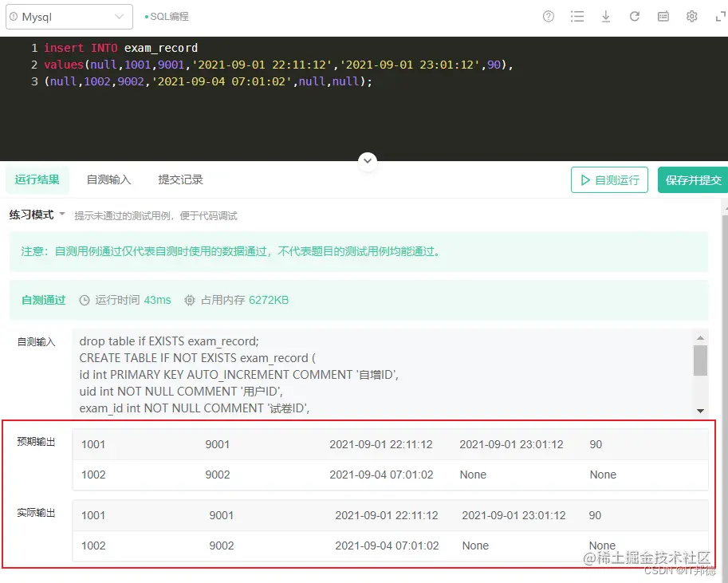Click expected output '2021-09-01 23:01:12' cell
The width and height of the screenshot is (728, 583).
pos(511,444)
